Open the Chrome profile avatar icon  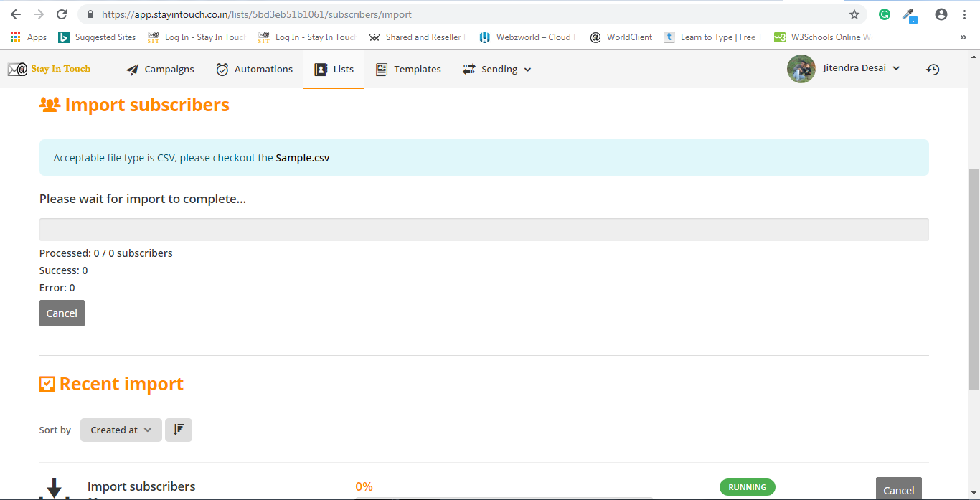coord(941,14)
